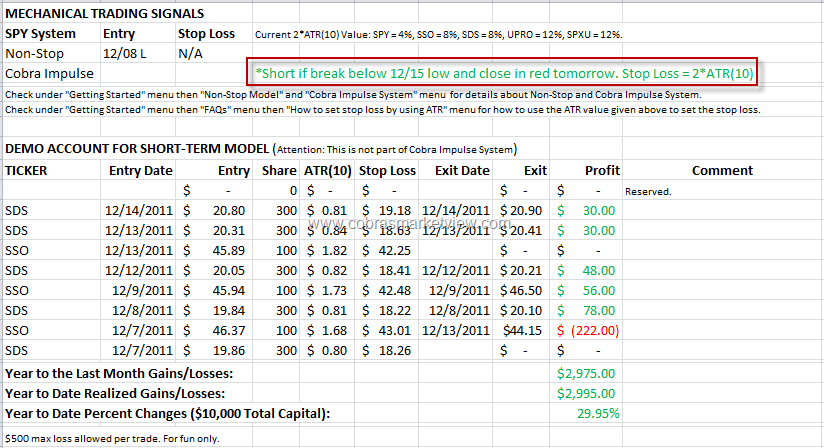Select the Cobra Impulse cell
The image size is (824, 448).
[49, 74]
